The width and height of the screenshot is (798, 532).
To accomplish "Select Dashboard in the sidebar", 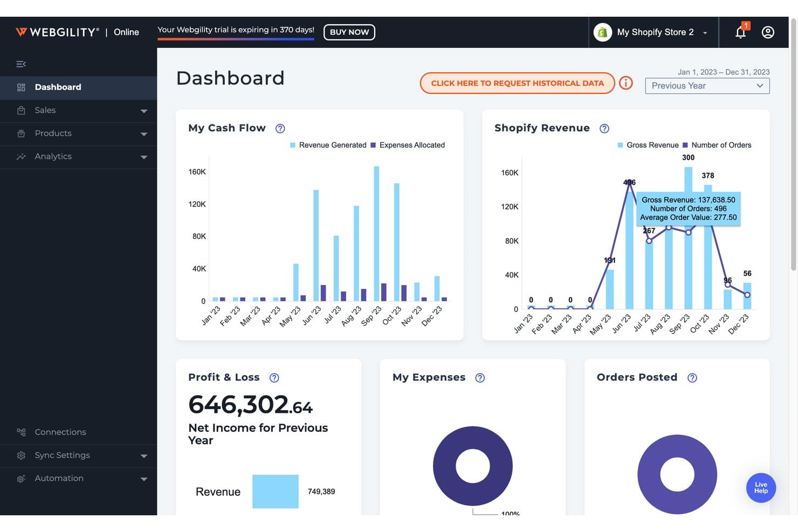I will pyautogui.click(x=79, y=87).
